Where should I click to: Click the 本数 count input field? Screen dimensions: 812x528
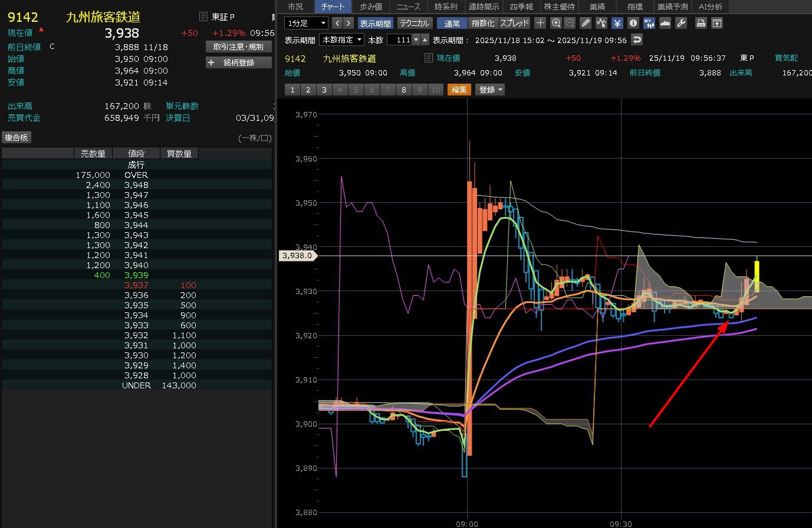(399, 39)
